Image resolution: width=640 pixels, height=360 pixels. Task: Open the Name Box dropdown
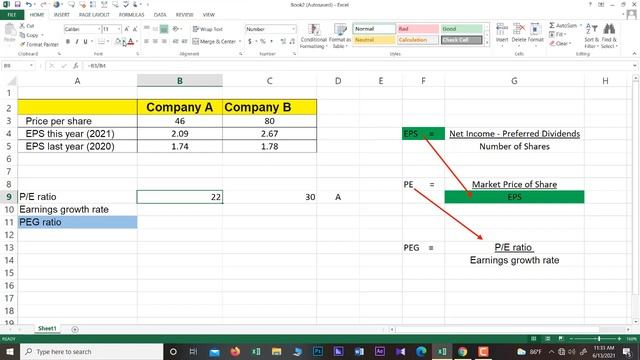(x=31, y=66)
